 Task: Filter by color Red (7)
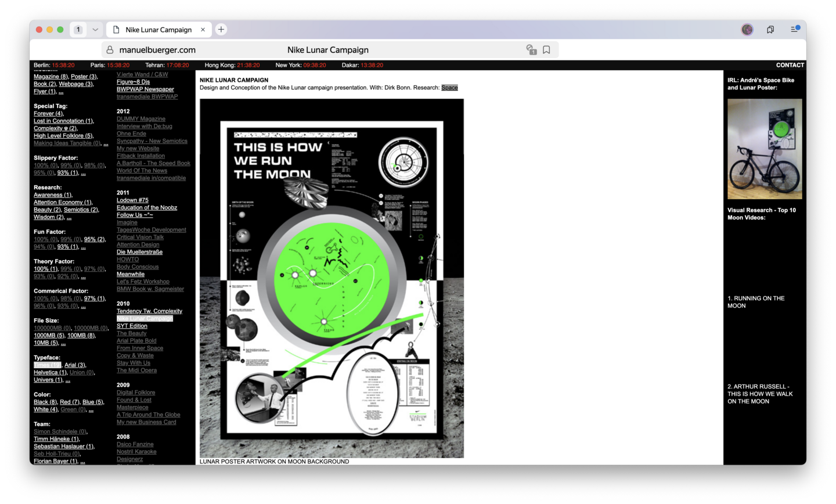[70, 402]
